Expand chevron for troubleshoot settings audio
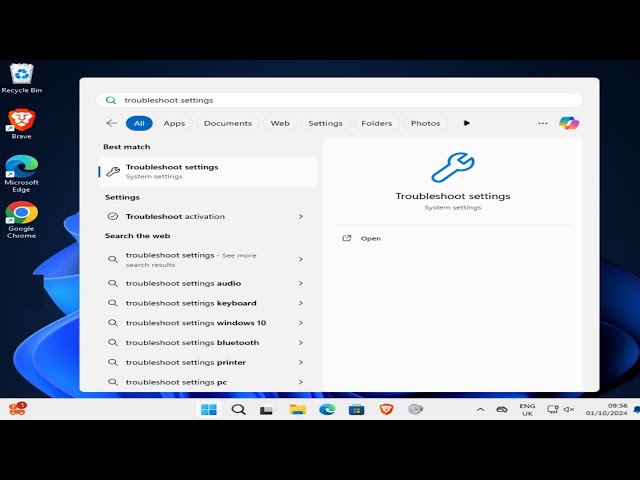 [301, 283]
